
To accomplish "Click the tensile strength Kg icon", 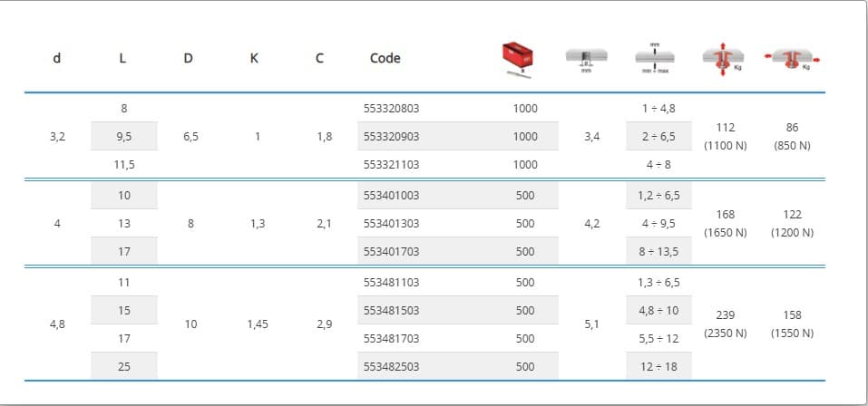I will [723, 60].
